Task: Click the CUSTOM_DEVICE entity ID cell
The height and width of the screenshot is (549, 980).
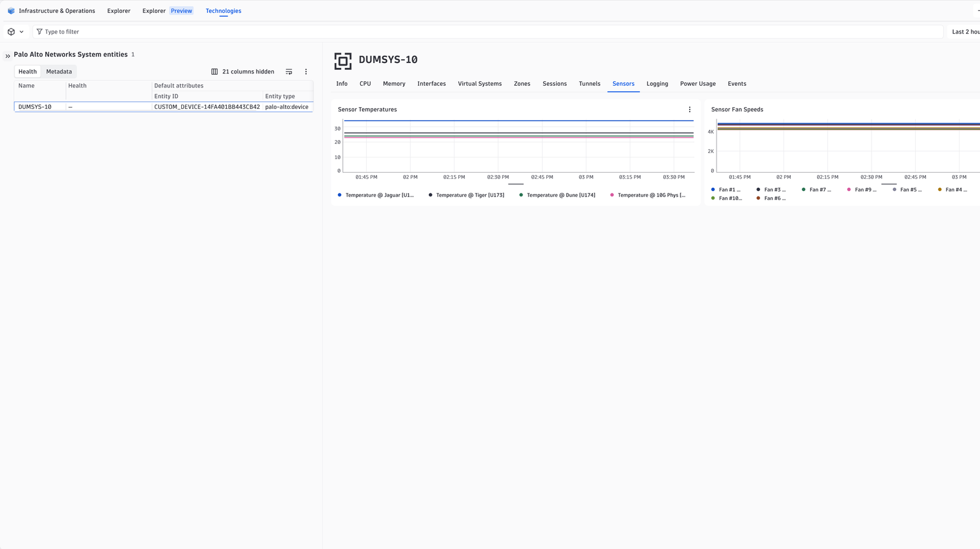Action: click(x=207, y=107)
